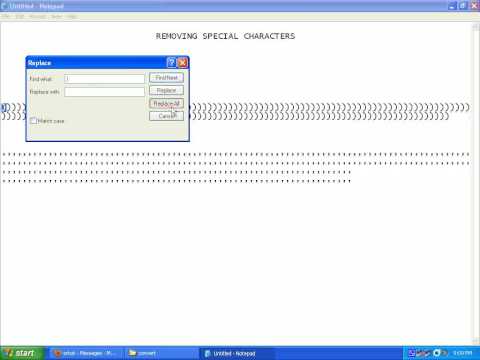Open the Edit menu in Notepad

tap(20, 16)
